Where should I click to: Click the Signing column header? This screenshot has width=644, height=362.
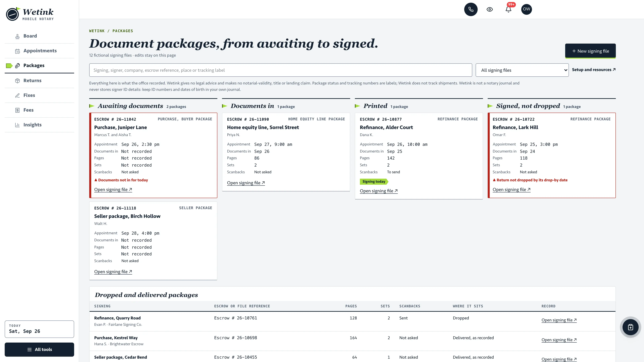102,306
